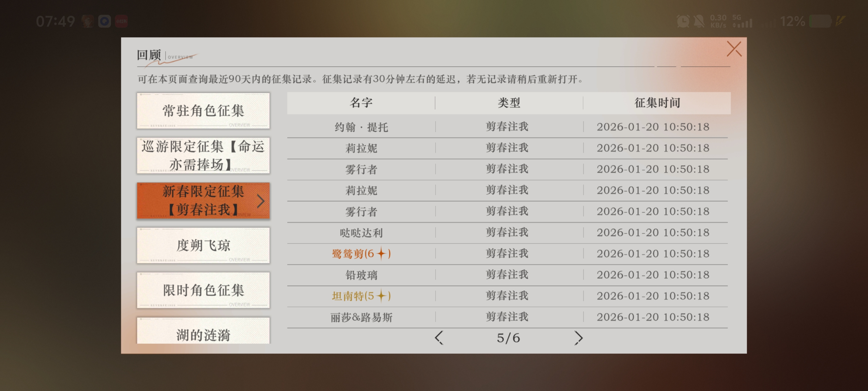Select 巡游限定征集【命运亦需捧场】 tab
The image size is (868, 391).
[x=203, y=155]
